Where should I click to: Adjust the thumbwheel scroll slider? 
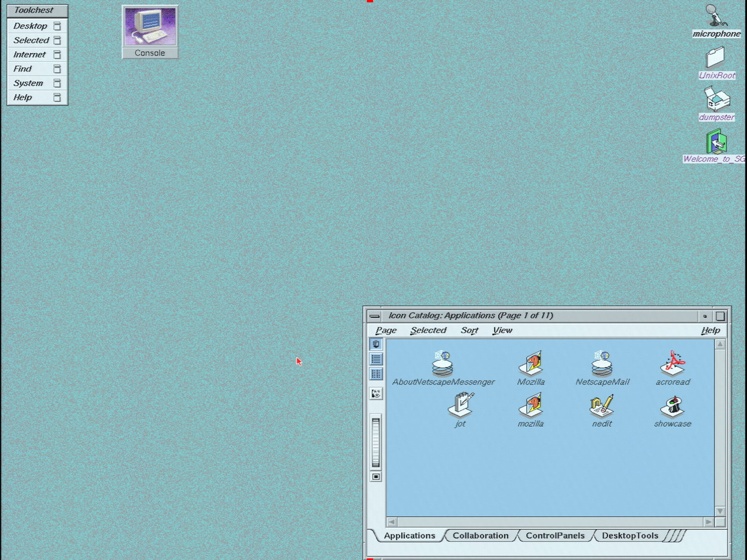[x=375, y=443]
